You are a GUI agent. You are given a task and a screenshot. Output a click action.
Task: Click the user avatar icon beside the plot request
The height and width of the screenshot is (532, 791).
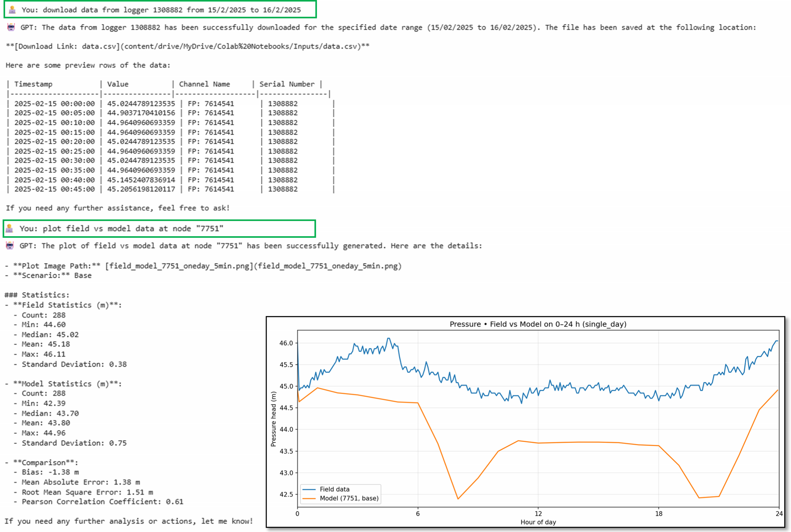(9, 228)
